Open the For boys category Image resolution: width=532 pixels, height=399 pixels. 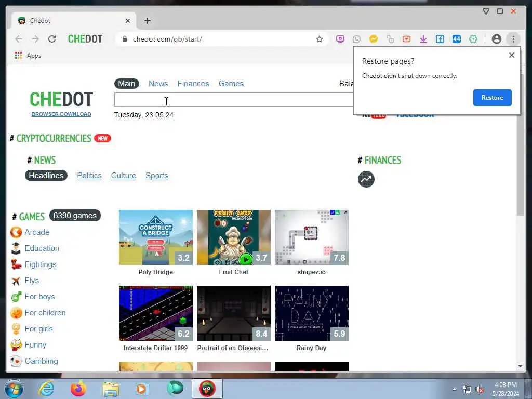click(39, 297)
